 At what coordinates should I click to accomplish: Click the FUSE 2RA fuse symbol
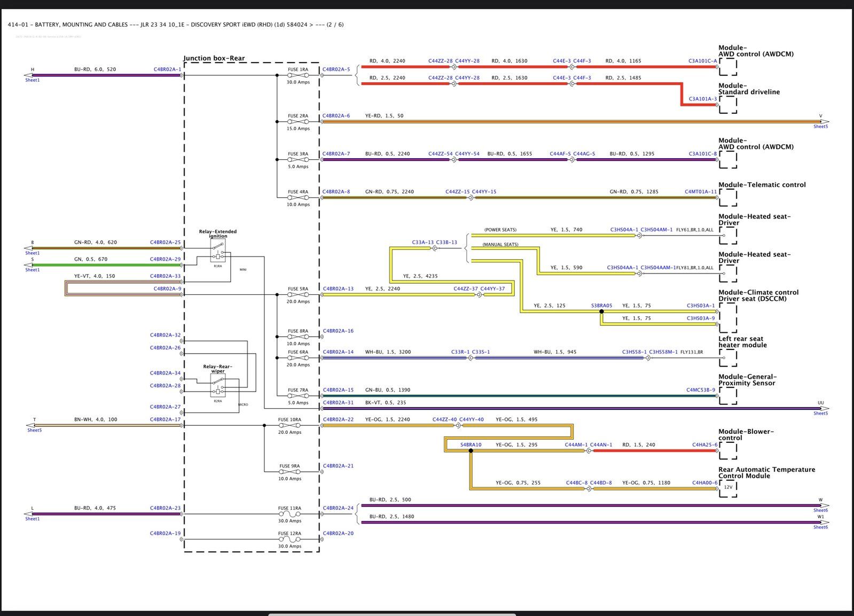298,122
